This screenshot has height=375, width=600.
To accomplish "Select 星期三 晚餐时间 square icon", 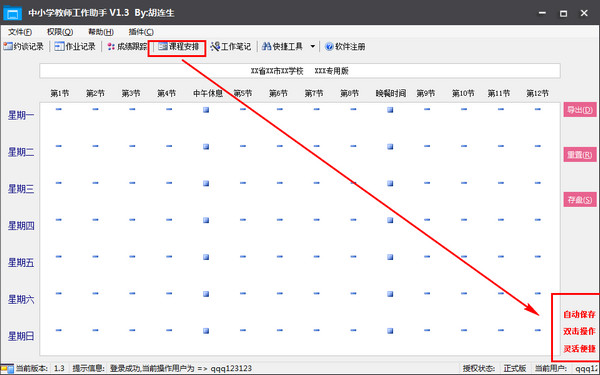I will [390, 183].
